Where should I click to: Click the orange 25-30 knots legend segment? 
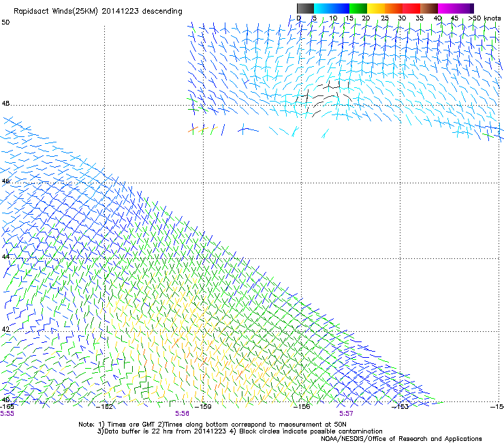(394, 8)
